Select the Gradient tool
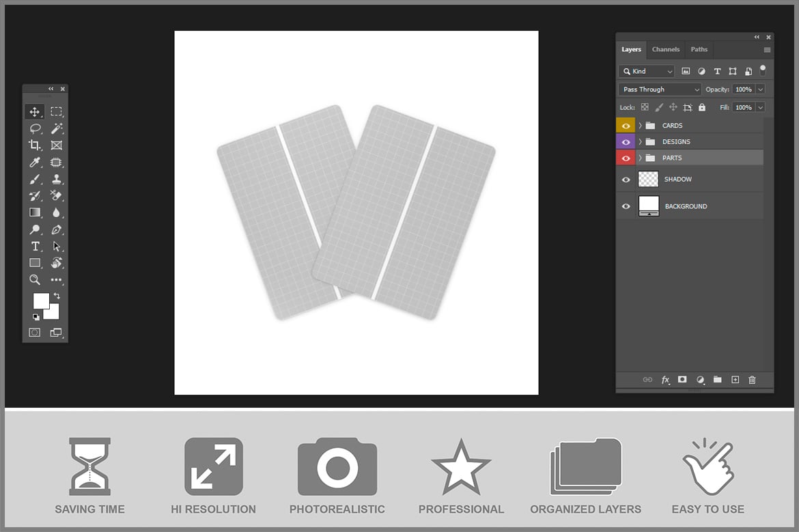Image resolution: width=799 pixels, height=532 pixels. pos(35,212)
